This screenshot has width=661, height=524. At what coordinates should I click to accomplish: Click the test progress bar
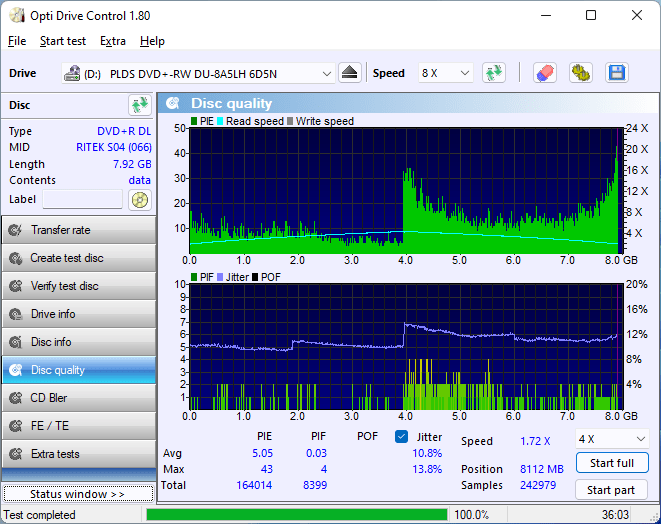pos(296,515)
